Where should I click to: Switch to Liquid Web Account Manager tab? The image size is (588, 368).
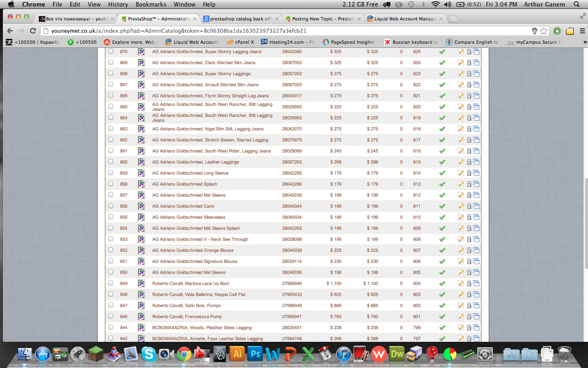tap(405, 19)
